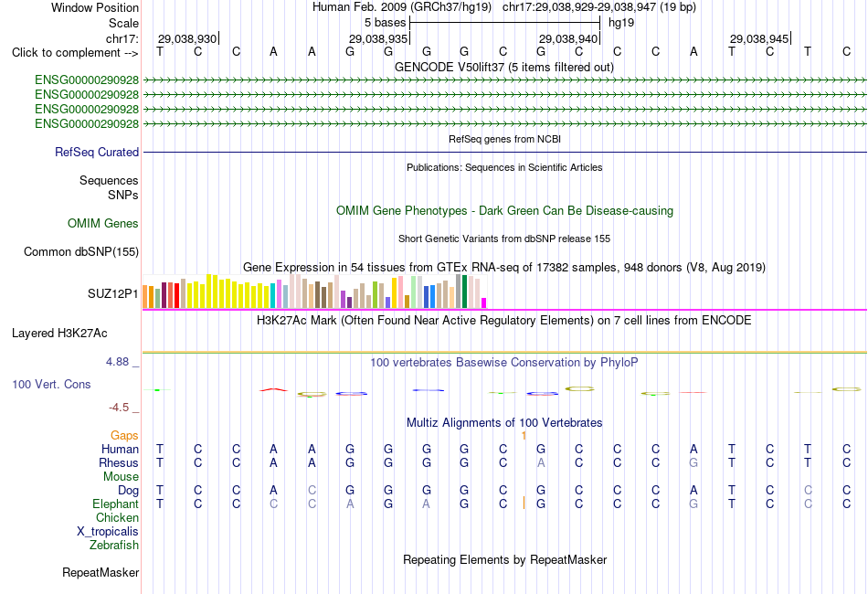
Task: Click the chr17: ruler label
Action: 122,38
